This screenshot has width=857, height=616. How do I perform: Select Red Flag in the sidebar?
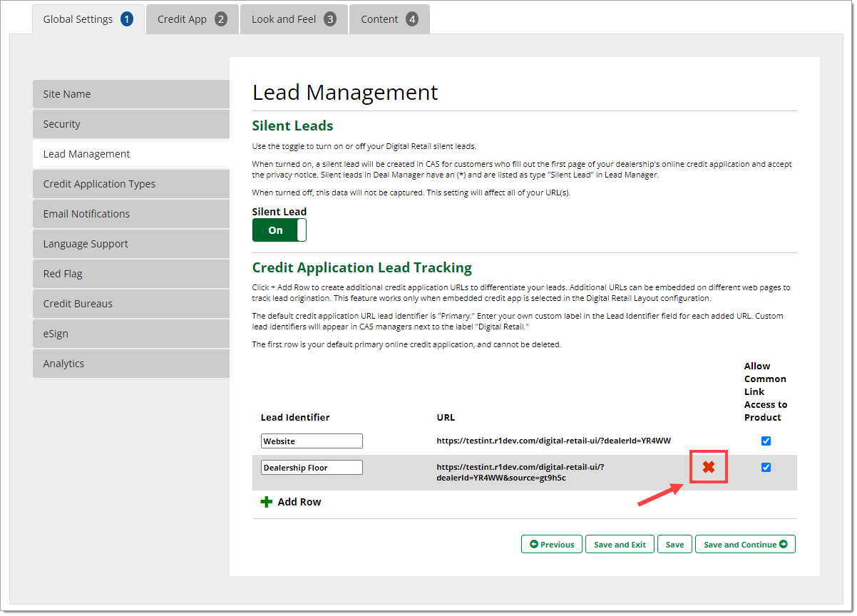tap(131, 274)
